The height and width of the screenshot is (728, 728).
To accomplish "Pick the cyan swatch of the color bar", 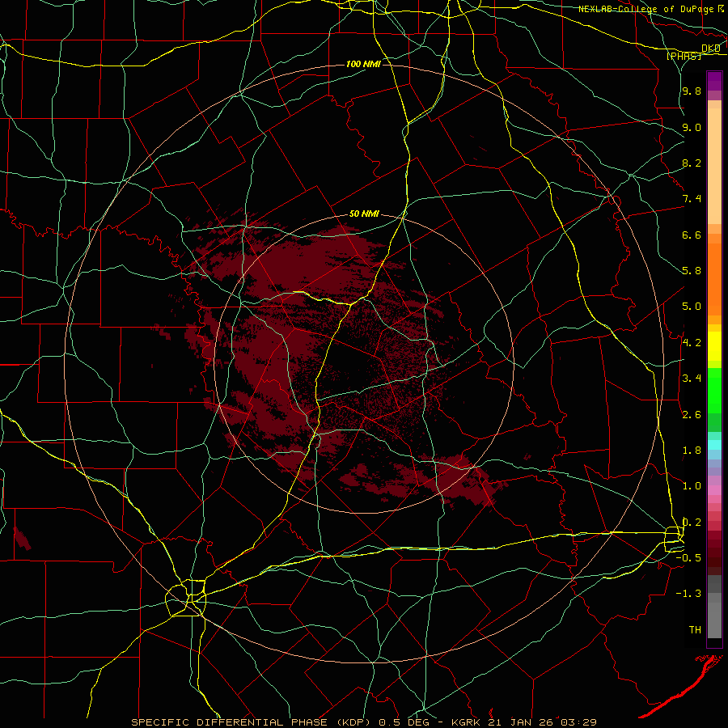I will pyautogui.click(x=714, y=445).
